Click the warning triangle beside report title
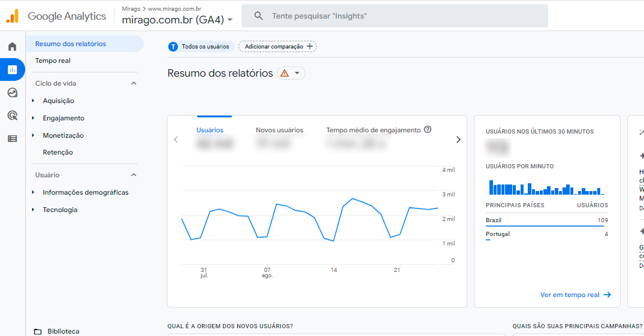Image resolution: width=644 pixels, height=336 pixels. (285, 73)
